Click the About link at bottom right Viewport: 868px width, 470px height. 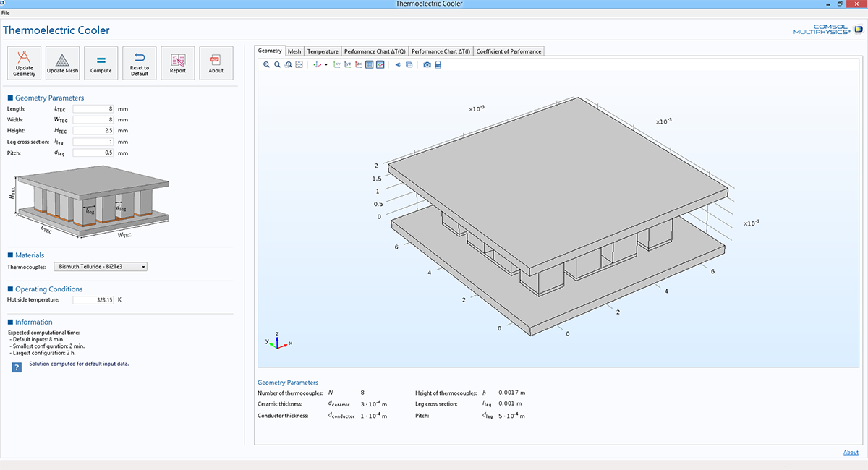point(851,453)
